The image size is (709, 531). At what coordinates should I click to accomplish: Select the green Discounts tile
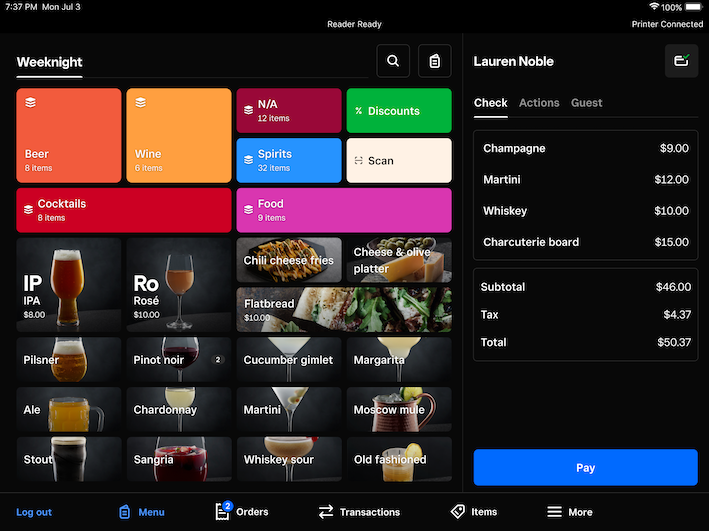399,111
